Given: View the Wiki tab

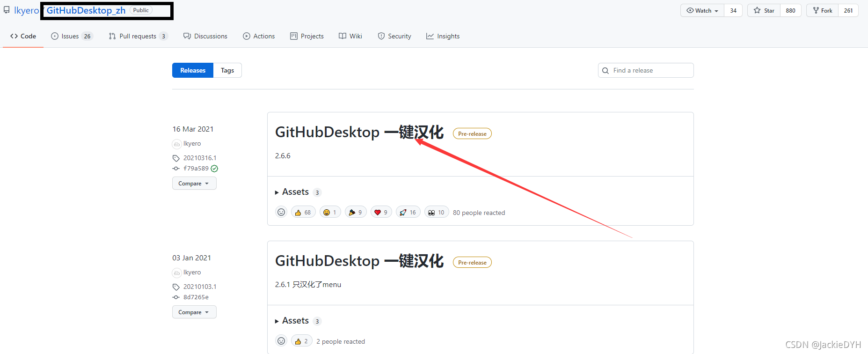Looking at the screenshot, I should (350, 36).
